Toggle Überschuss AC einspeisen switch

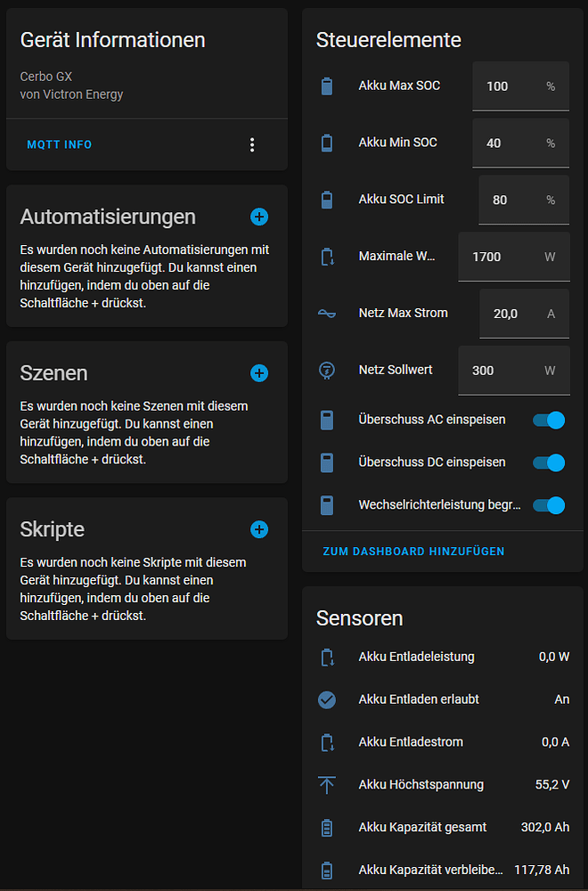[549, 420]
